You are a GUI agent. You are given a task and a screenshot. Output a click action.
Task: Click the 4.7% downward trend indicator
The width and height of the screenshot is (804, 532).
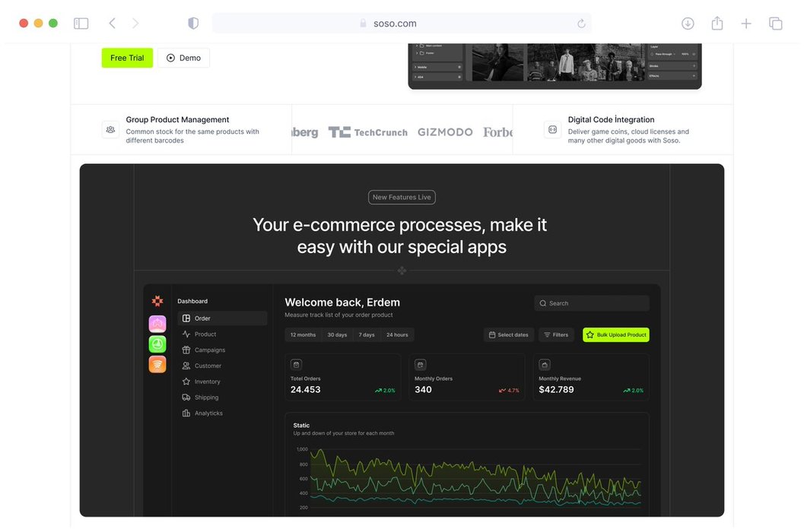(509, 391)
